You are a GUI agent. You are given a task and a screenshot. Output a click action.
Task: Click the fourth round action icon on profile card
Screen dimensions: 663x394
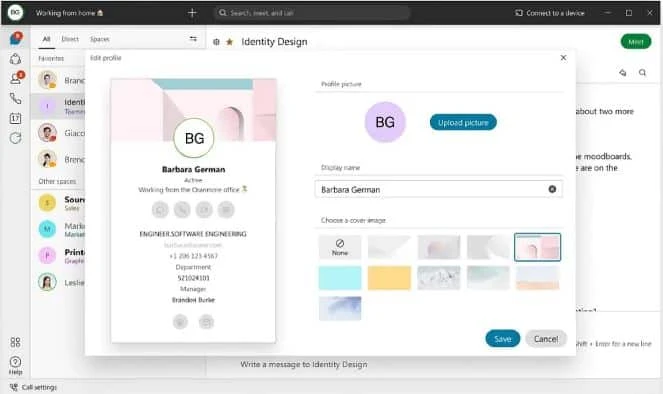(226, 209)
